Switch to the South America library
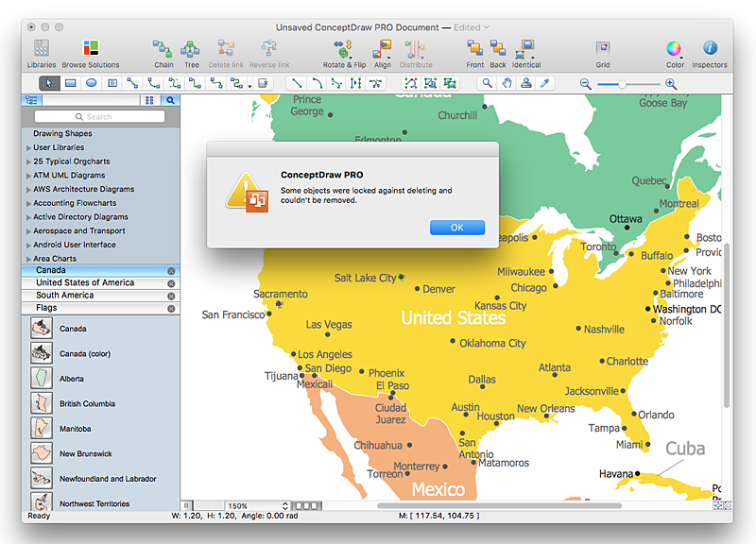Image resolution: width=756 pixels, height=544 pixels. pos(100,296)
